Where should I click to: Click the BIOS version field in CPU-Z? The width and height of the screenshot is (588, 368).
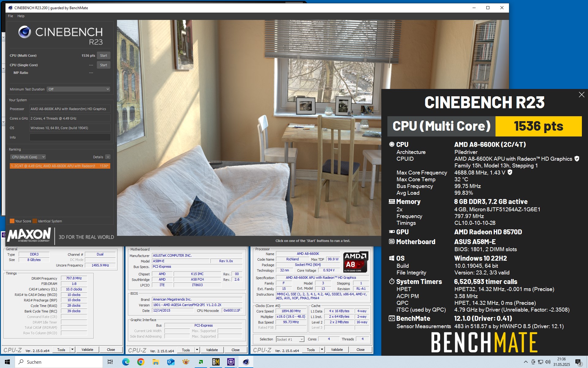[197, 305]
